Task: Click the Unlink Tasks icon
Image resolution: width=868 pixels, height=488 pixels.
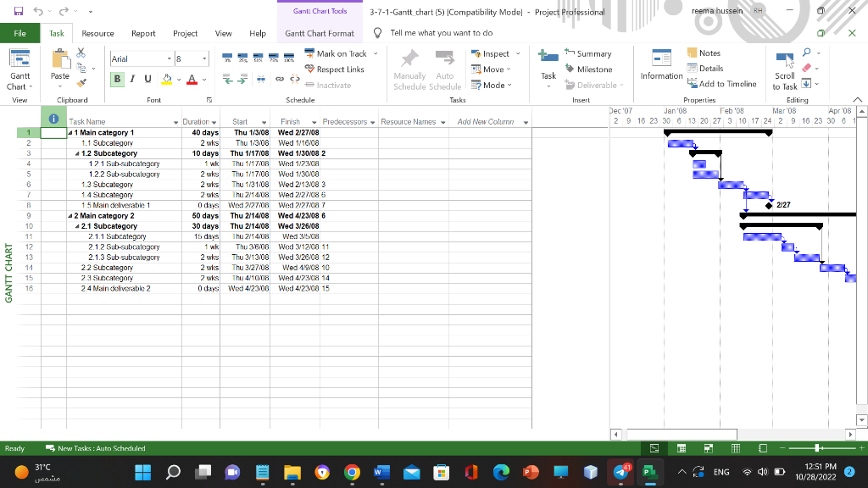Action: point(295,79)
